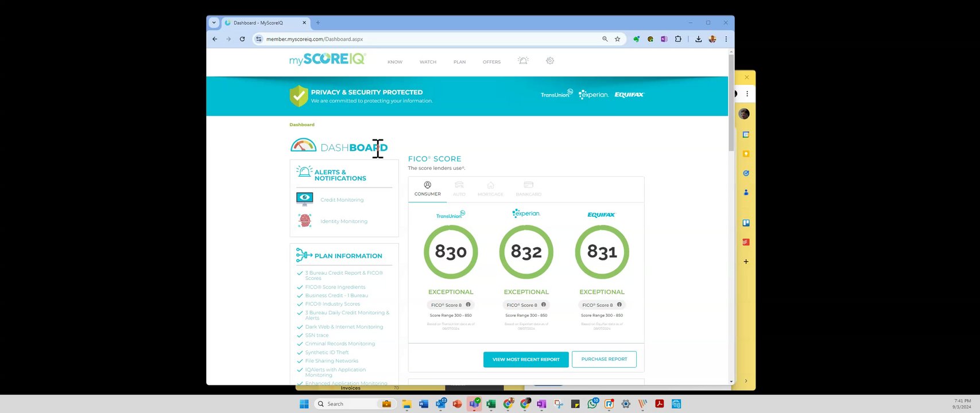
Task: Open three-dot menu in yellow background window
Action: pos(747,93)
